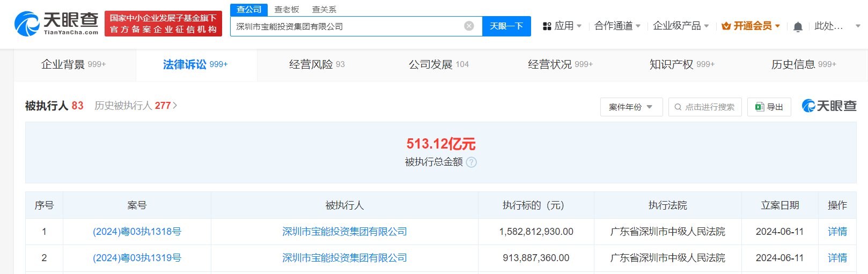Open case (2024)粤03执1319号

click(x=137, y=258)
